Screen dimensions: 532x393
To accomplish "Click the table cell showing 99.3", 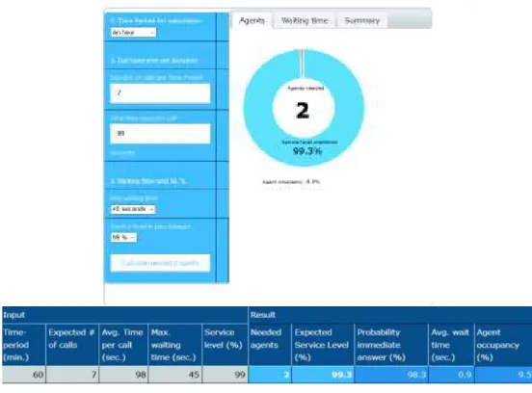I will [x=323, y=375].
